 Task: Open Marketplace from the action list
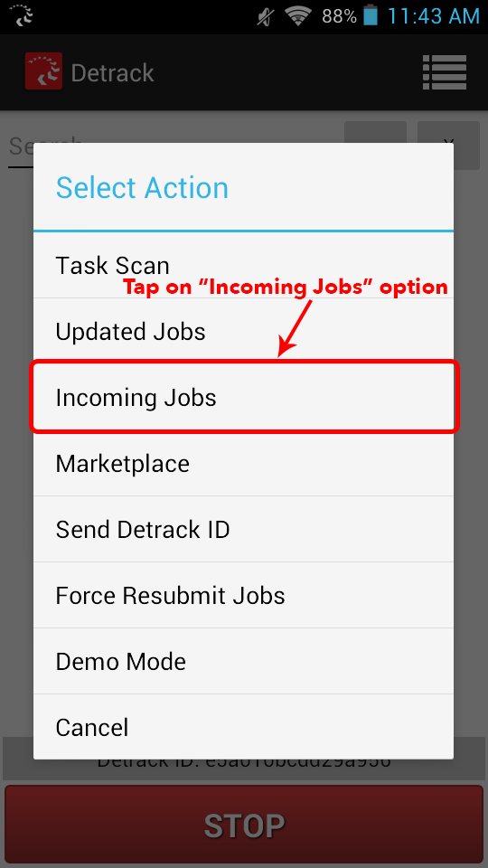pyautogui.click(x=243, y=463)
